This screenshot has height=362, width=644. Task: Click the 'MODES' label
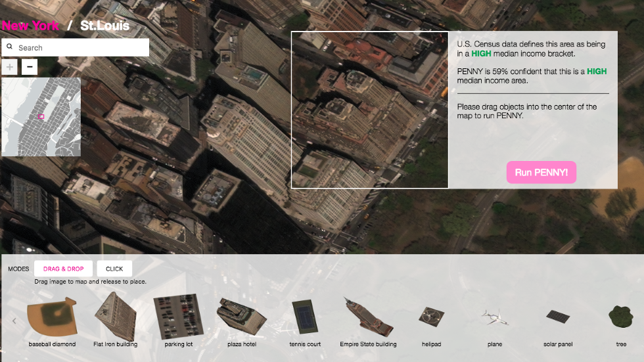[x=18, y=269]
